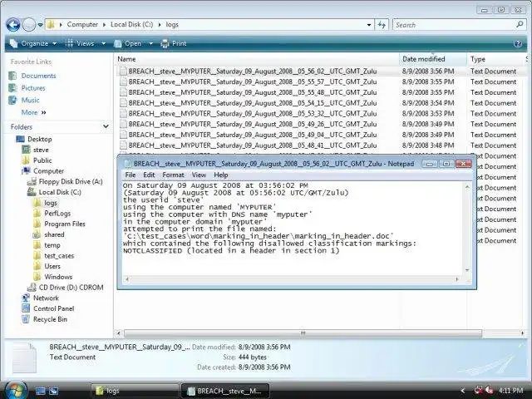This screenshot has height=399, width=532.
Task: Open Notepad Format menu
Action: click(x=174, y=175)
